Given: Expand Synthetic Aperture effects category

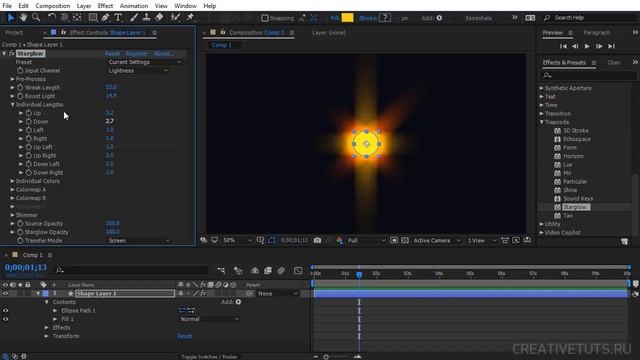Looking at the screenshot, I should pos(542,88).
